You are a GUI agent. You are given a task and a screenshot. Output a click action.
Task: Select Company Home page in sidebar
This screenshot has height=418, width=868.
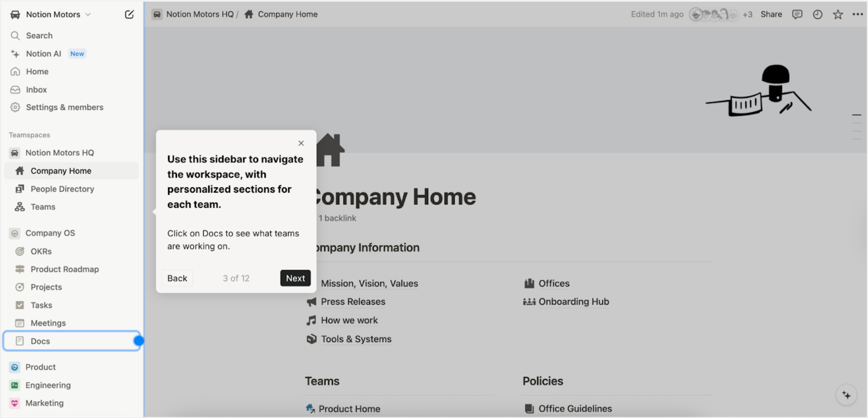coord(72,171)
